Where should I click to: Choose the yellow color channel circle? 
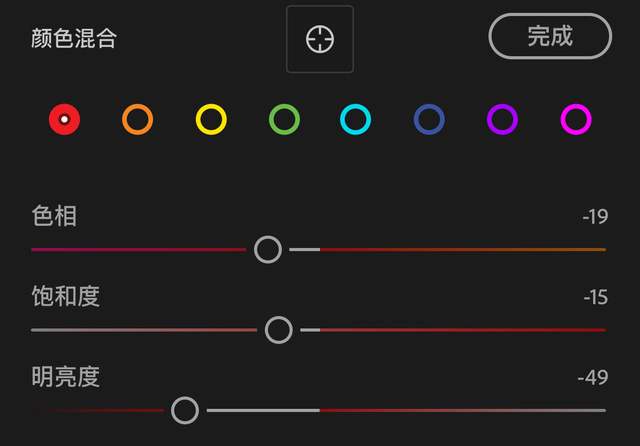[211, 120]
